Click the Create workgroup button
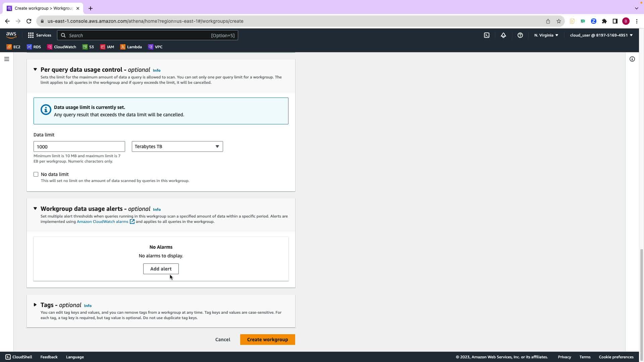The height and width of the screenshot is (362, 644). [x=267, y=340]
